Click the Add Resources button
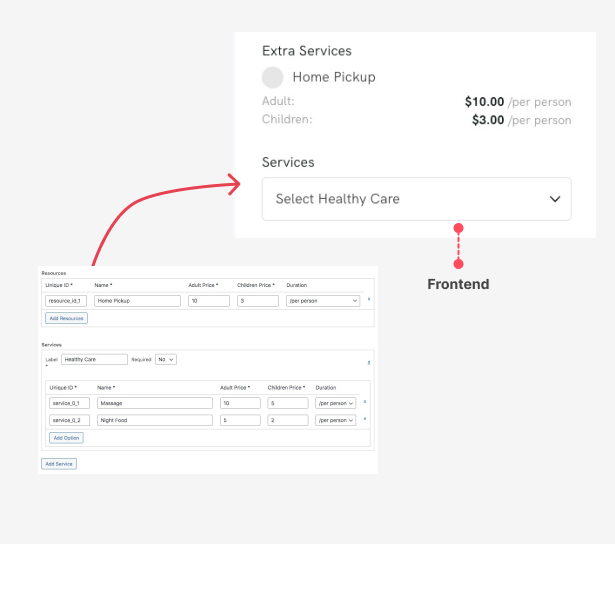The image size is (615, 608). [x=66, y=318]
